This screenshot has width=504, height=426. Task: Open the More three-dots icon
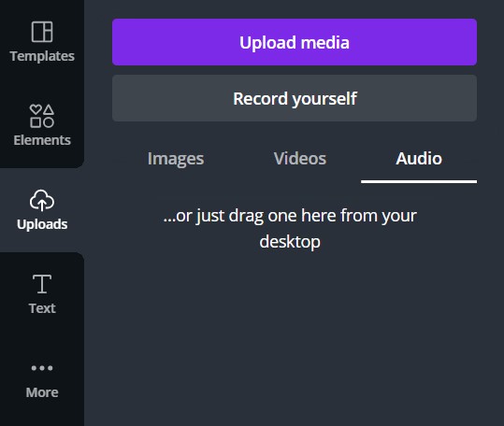click(42, 368)
